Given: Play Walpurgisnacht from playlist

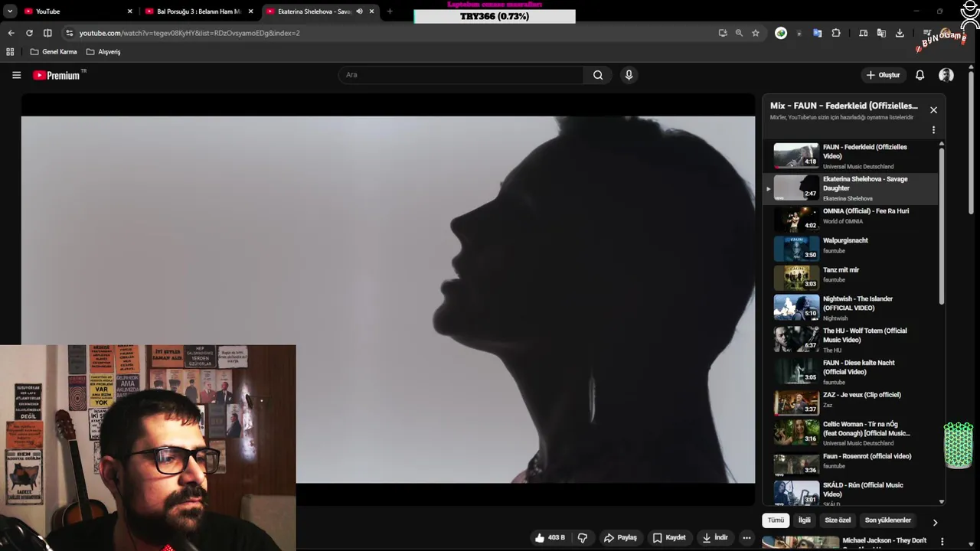Looking at the screenshot, I should tap(850, 249).
